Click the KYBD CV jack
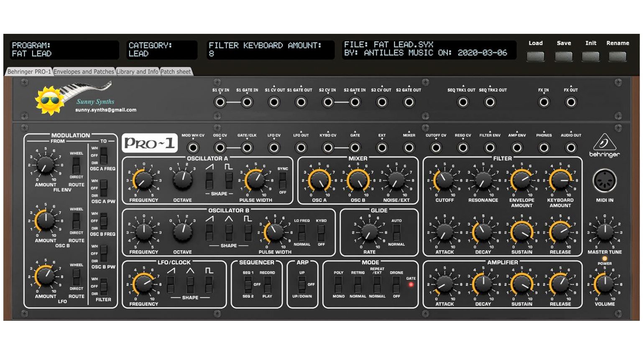This screenshot has height=355, width=644. pos(328,147)
